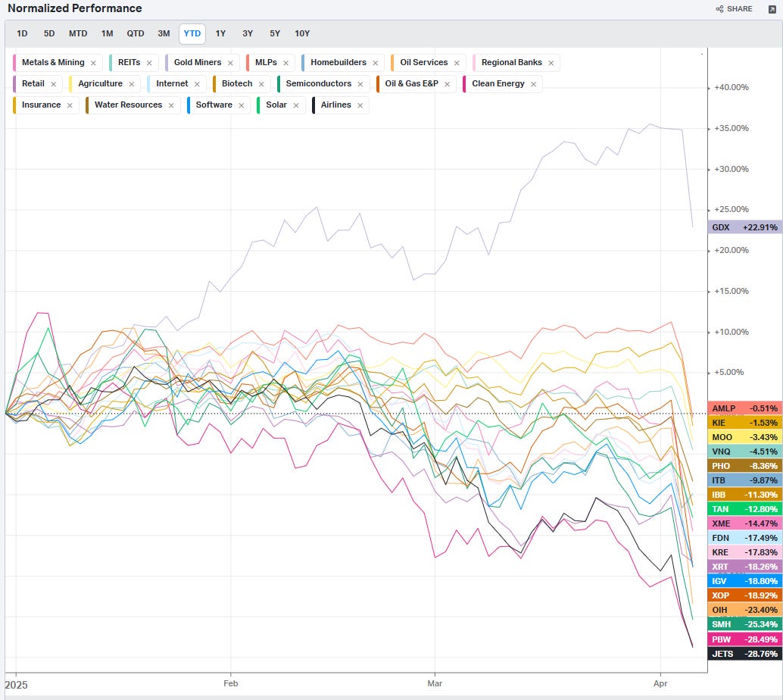Click the GDX +22.91% value tag
This screenshot has width=783, height=700.
(744, 227)
